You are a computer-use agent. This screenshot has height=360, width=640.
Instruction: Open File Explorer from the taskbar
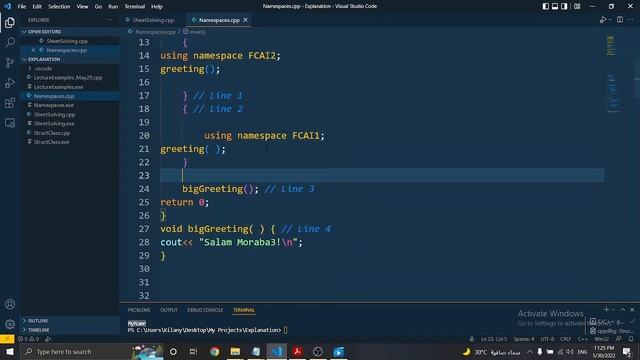point(235,351)
